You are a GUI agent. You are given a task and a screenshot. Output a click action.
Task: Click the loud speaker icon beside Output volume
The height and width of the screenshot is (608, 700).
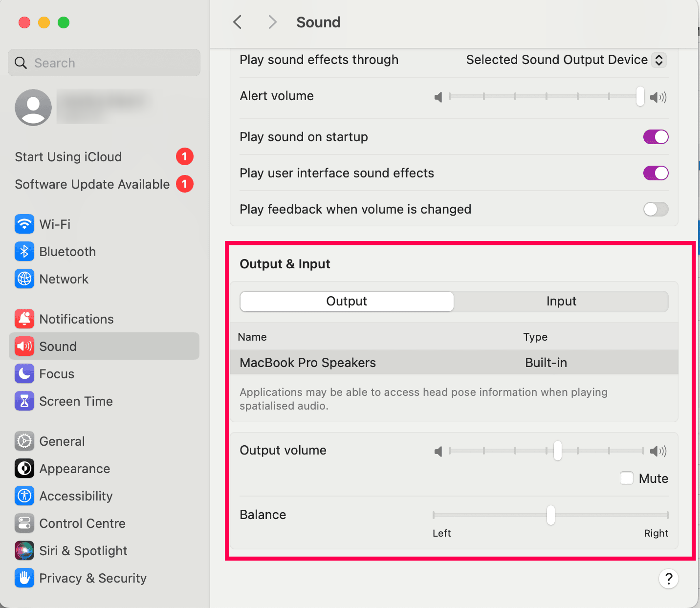tap(658, 451)
